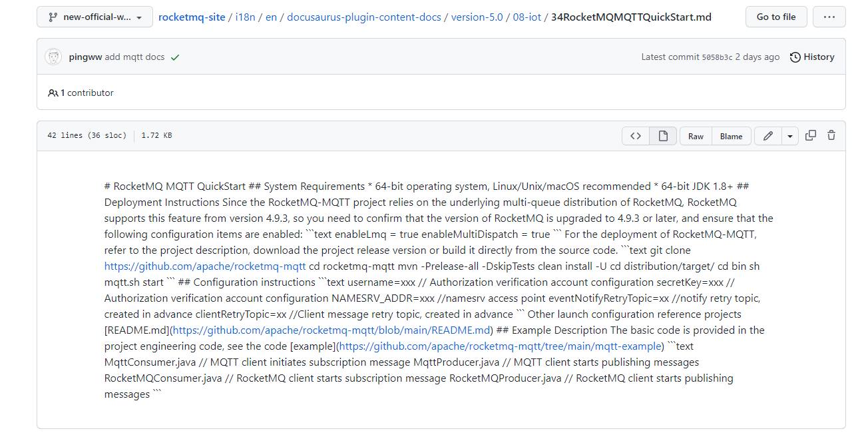Open the three-dots more options menu
Screen dimensions: 868x437
[x=829, y=17]
